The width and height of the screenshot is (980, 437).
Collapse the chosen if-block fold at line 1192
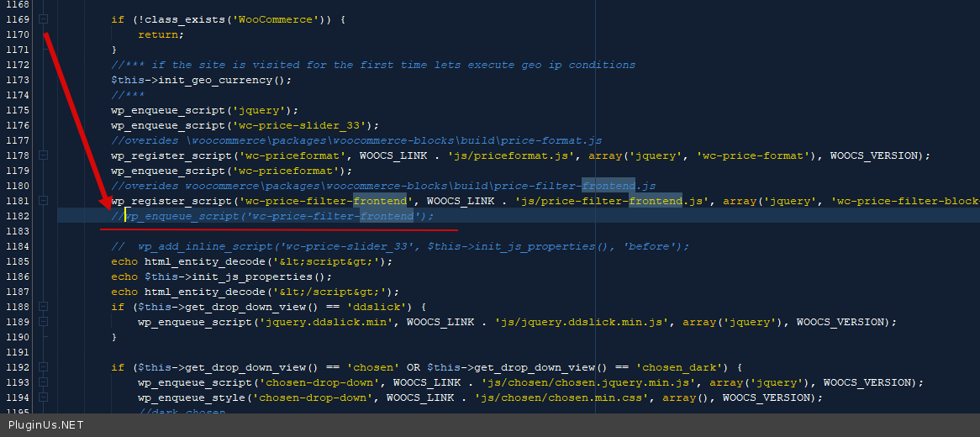coord(44,367)
